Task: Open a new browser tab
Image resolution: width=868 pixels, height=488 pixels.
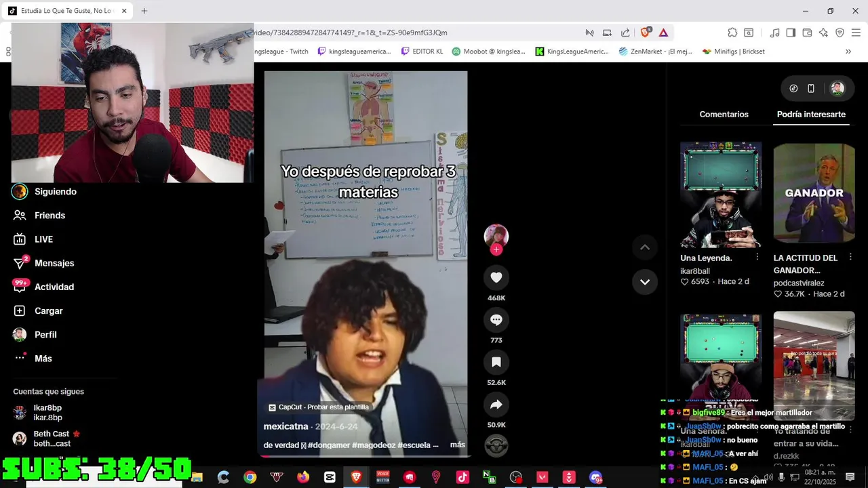Action: 144,11
